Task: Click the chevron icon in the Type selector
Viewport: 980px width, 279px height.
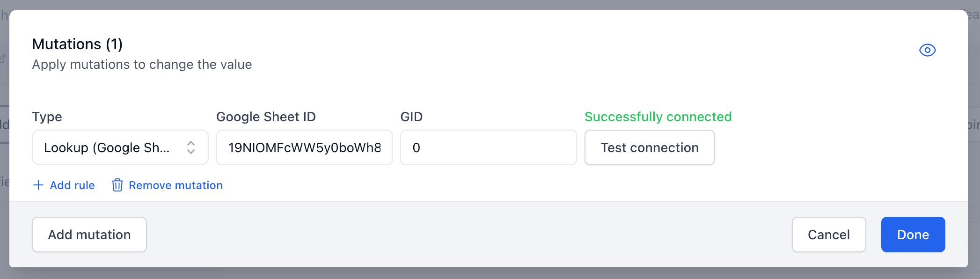Action: (191, 147)
